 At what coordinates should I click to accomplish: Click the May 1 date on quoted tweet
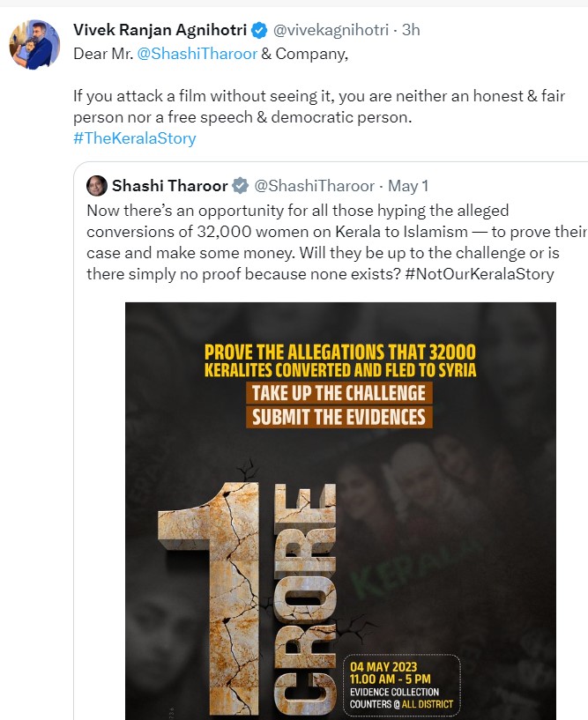pos(408,186)
